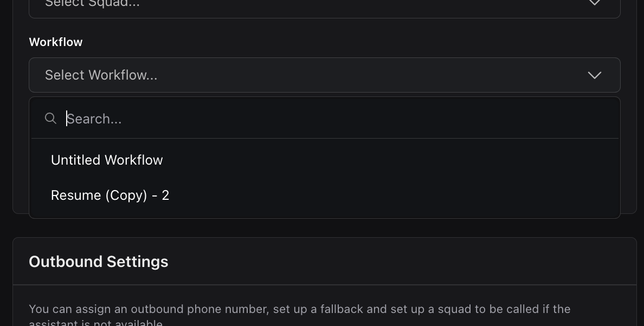Click the "Search..." placeholder text
The image size is (644, 326).
(x=94, y=119)
